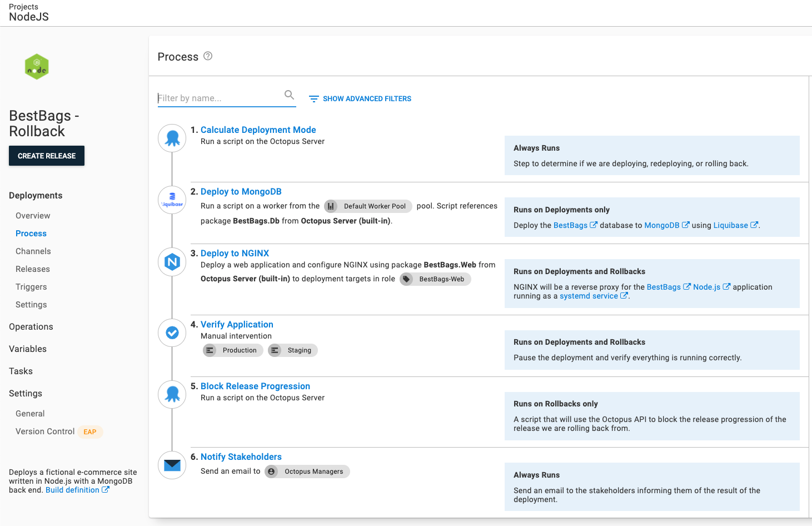Click the tag icon in BestBags-Web role chip
The image size is (812, 526).
click(x=407, y=279)
